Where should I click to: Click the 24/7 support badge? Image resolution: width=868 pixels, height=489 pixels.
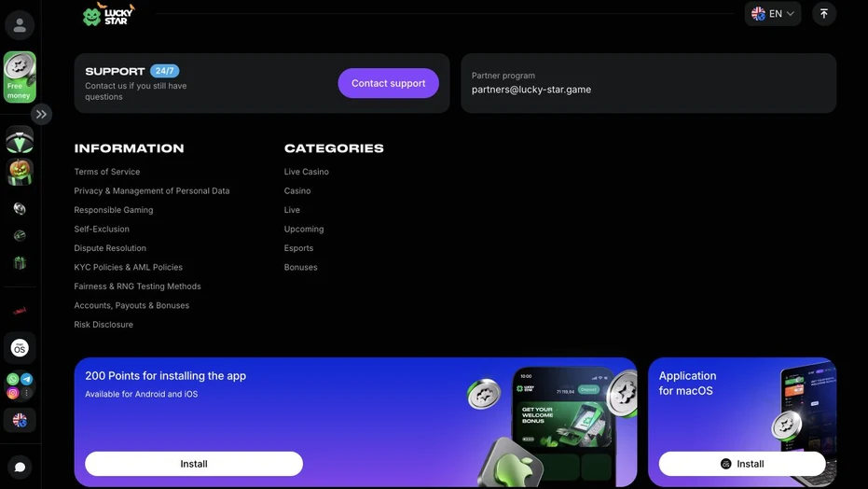point(164,71)
